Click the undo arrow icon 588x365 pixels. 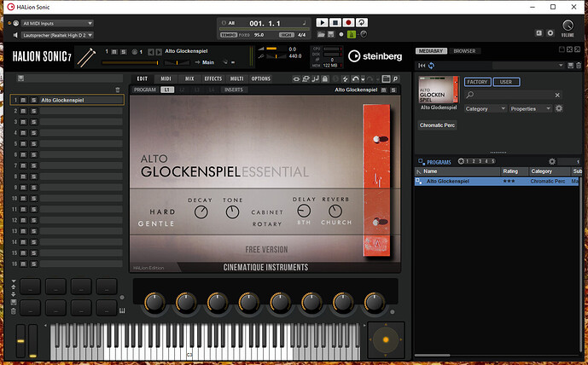(355, 78)
